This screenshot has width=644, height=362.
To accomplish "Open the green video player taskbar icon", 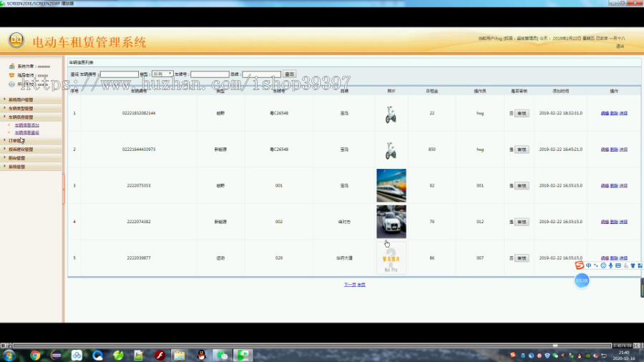I will click(243, 356).
